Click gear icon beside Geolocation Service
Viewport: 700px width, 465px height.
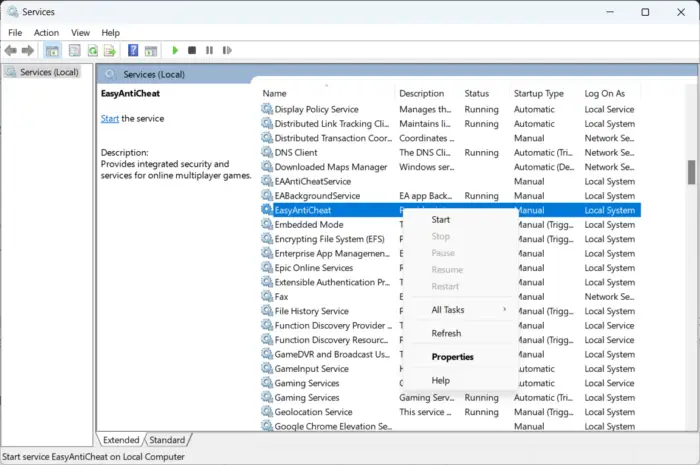267,411
